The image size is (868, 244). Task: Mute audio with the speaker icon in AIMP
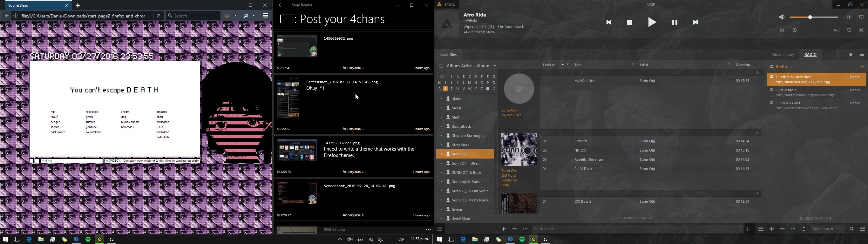(x=782, y=17)
